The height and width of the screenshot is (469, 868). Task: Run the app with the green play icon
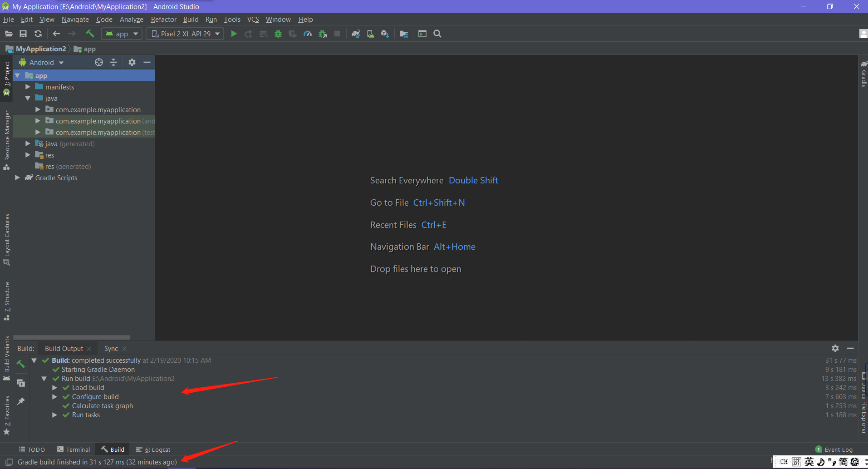pos(234,34)
